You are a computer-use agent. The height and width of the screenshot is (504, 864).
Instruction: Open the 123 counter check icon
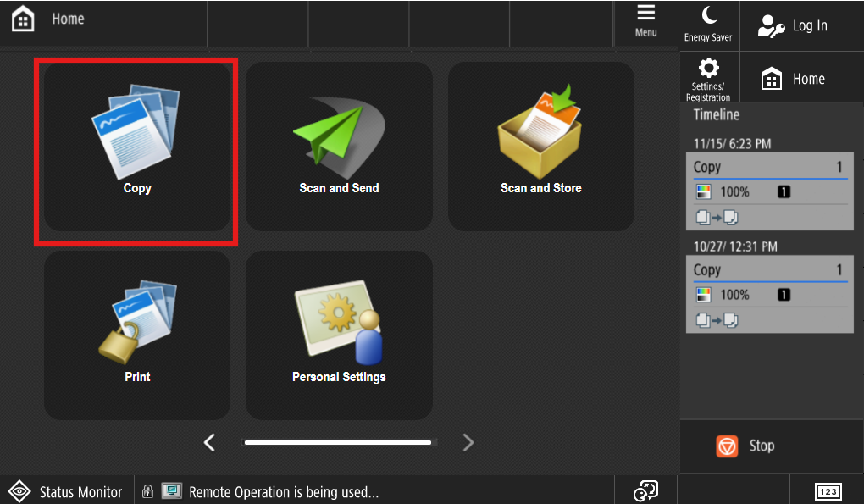click(828, 491)
